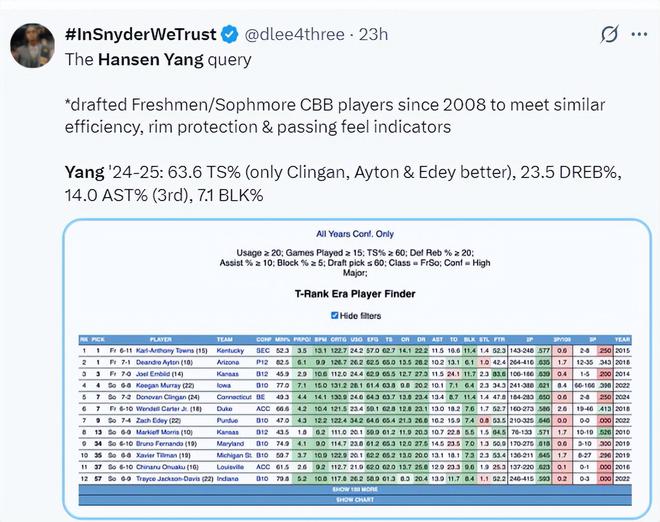Uncheck the Hide filters checkbox
The image size is (660, 522).
335,315
